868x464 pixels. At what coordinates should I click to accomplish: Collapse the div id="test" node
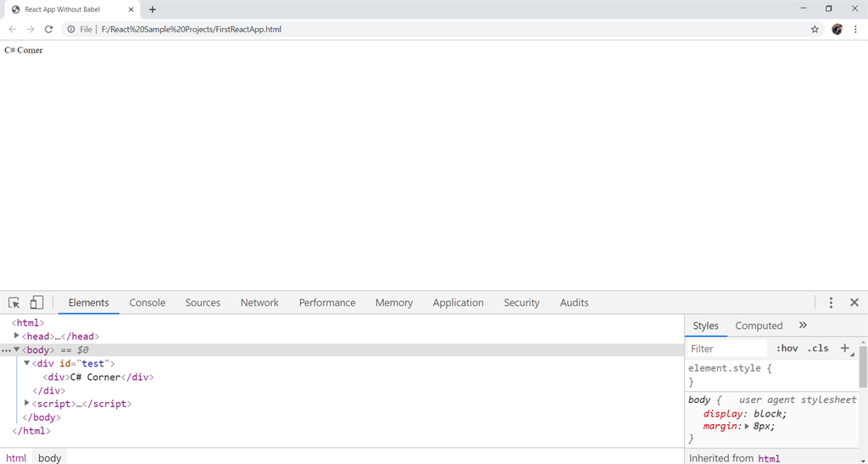coord(26,363)
